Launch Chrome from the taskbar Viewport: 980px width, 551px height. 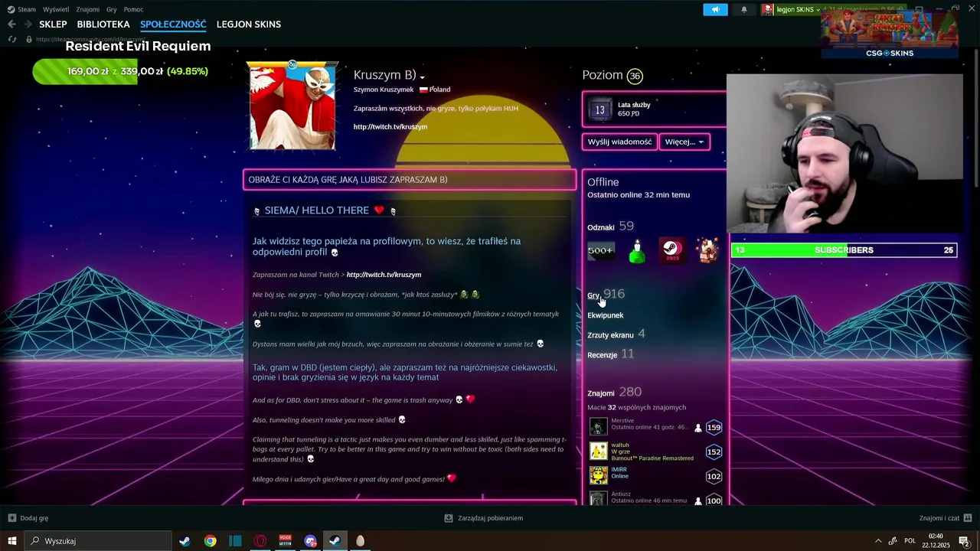coord(210,541)
